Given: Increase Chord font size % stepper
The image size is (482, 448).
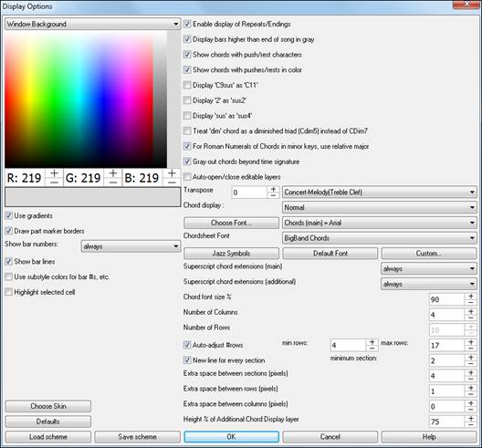Looking at the screenshot, I should coord(471,297).
